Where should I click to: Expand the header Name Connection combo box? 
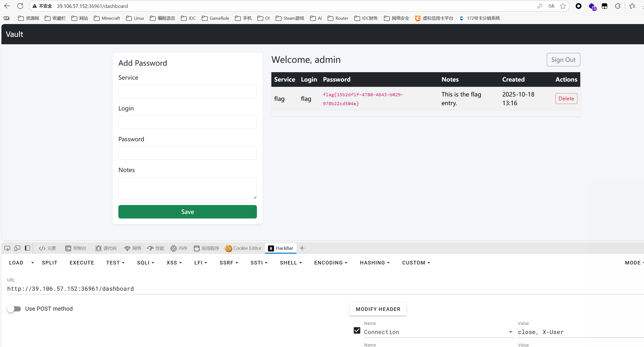click(510, 332)
